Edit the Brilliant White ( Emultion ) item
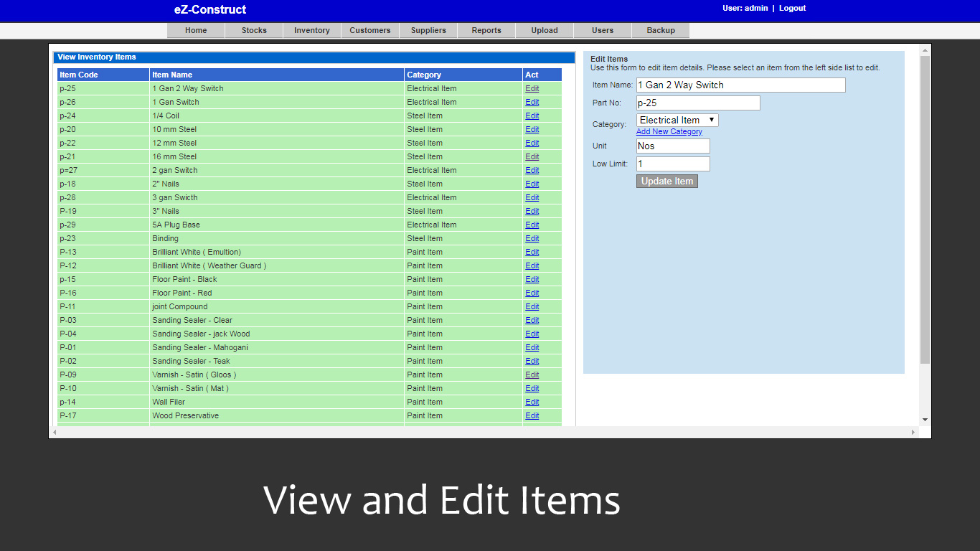This screenshot has height=551, width=980. pos(532,252)
